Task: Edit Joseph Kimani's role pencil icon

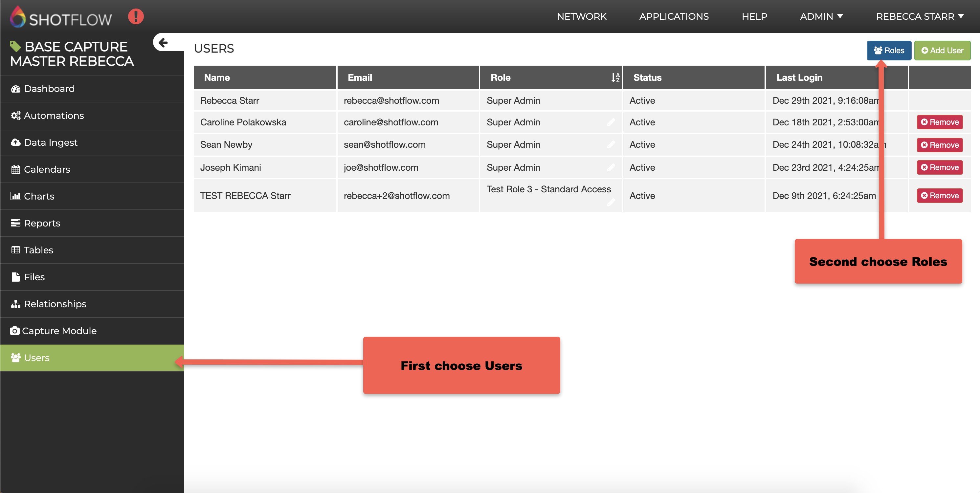Action: 611,168
